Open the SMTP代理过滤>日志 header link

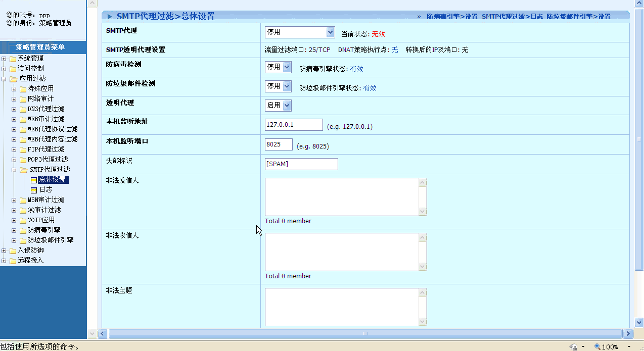pyautogui.click(x=512, y=17)
